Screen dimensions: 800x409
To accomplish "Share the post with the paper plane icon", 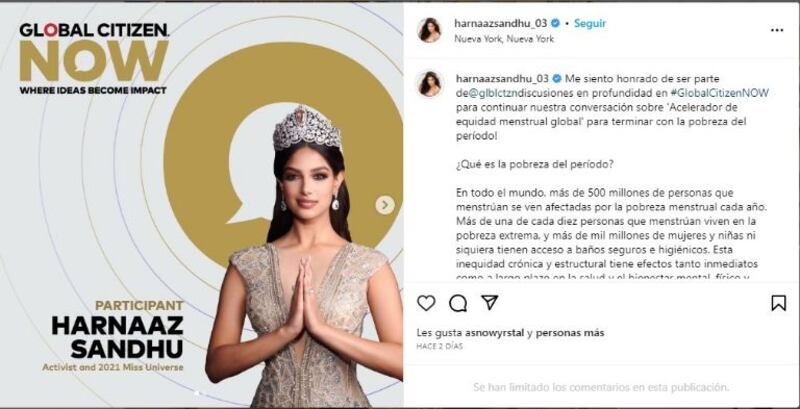I will click(x=489, y=303).
